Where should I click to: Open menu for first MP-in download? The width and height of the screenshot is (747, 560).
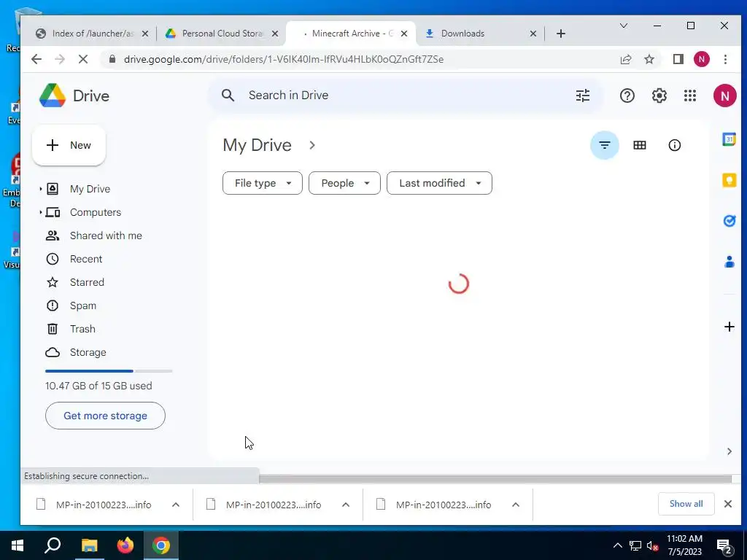point(176,505)
